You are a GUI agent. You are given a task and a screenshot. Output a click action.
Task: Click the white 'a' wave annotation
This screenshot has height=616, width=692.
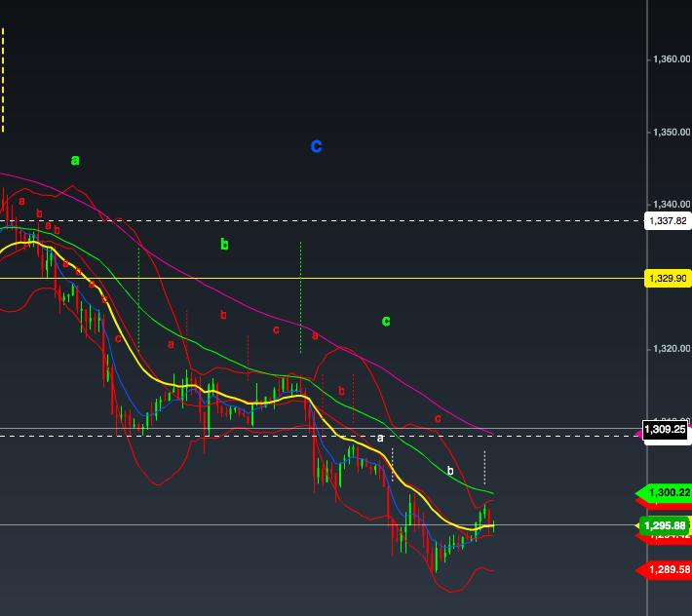point(380,439)
